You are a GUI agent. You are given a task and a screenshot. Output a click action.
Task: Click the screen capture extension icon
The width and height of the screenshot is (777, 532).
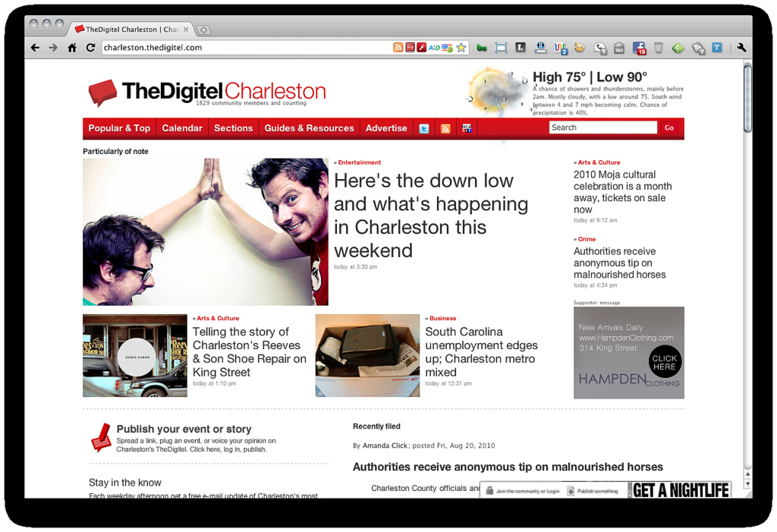[501, 48]
